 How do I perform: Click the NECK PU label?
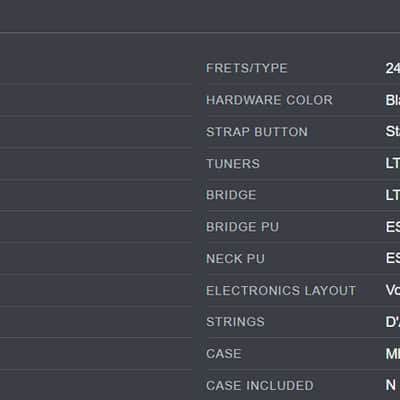point(235,259)
